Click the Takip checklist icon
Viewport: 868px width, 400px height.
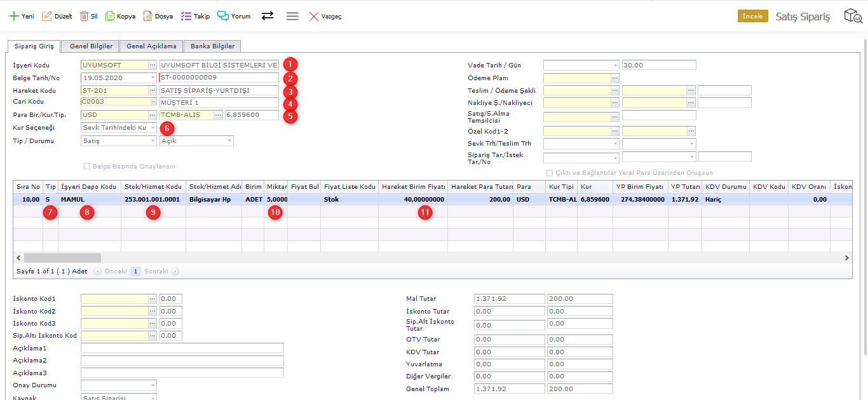186,16
